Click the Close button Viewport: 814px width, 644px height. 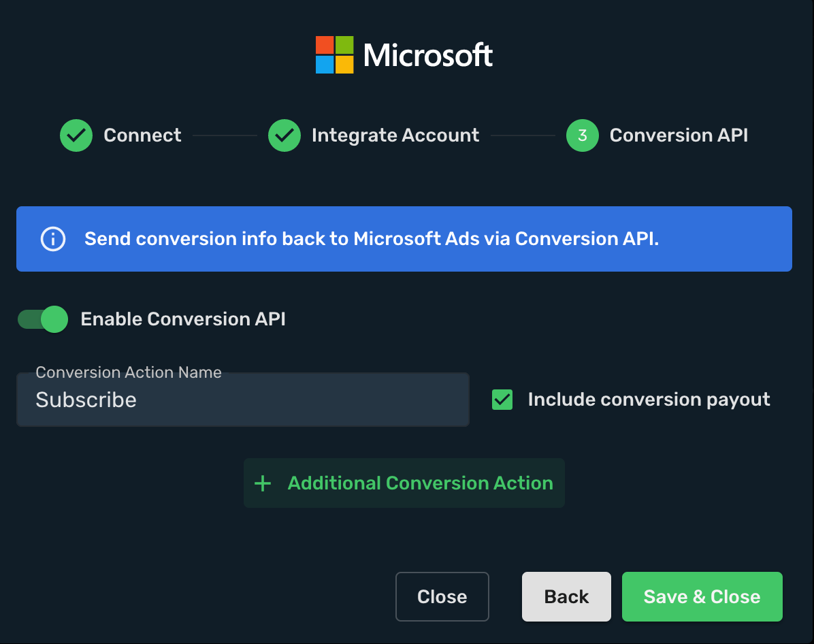coord(442,597)
